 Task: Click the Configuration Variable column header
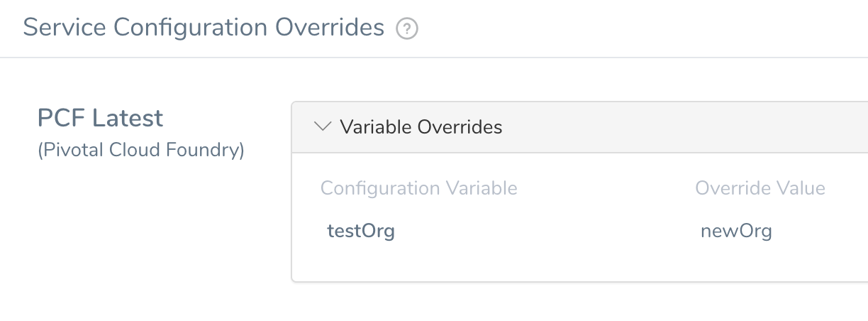tap(418, 188)
